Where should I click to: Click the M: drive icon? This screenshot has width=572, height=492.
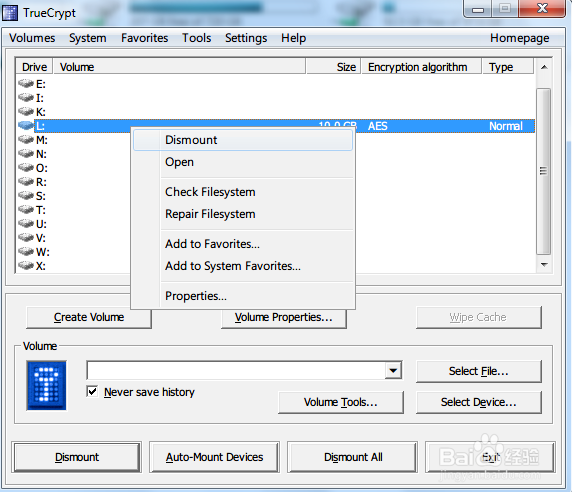point(26,139)
